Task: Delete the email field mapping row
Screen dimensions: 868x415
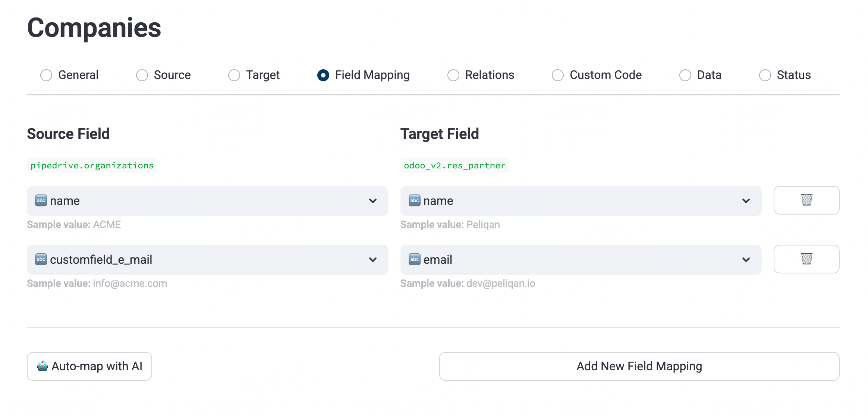Action: pyautogui.click(x=806, y=259)
